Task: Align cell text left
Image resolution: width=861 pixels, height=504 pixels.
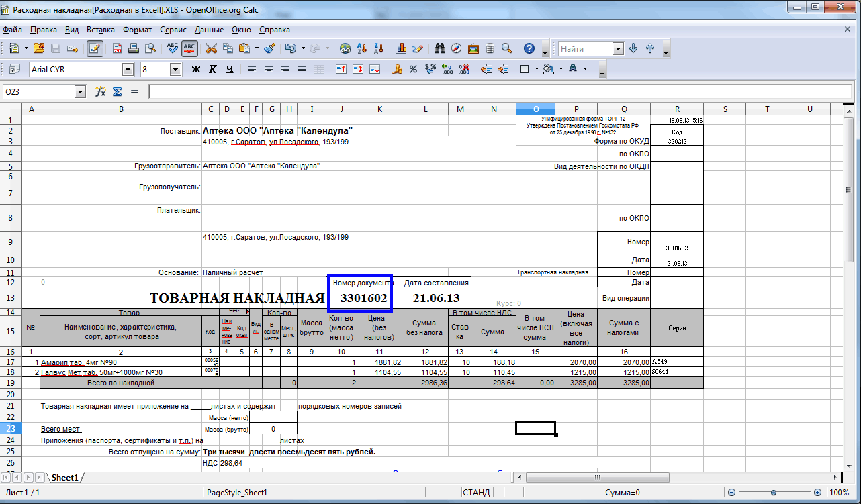Action: (252, 69)
